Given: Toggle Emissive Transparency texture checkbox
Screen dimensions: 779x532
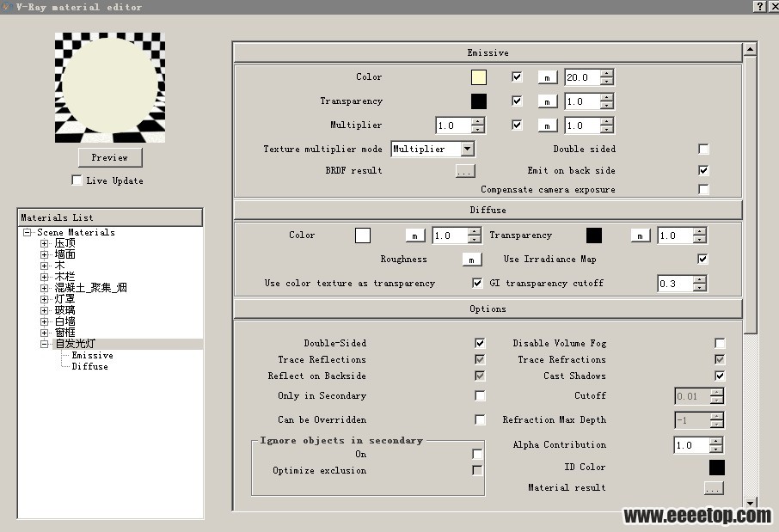Looking at the screenshot, I should [517, 101].
